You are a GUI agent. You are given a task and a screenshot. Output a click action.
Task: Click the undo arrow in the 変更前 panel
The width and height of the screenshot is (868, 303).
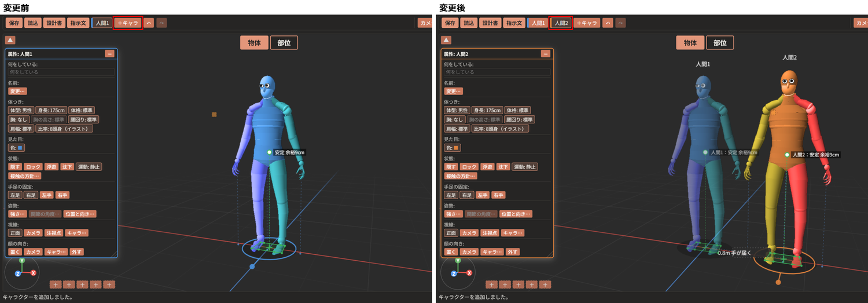click(x=149, y=23)
